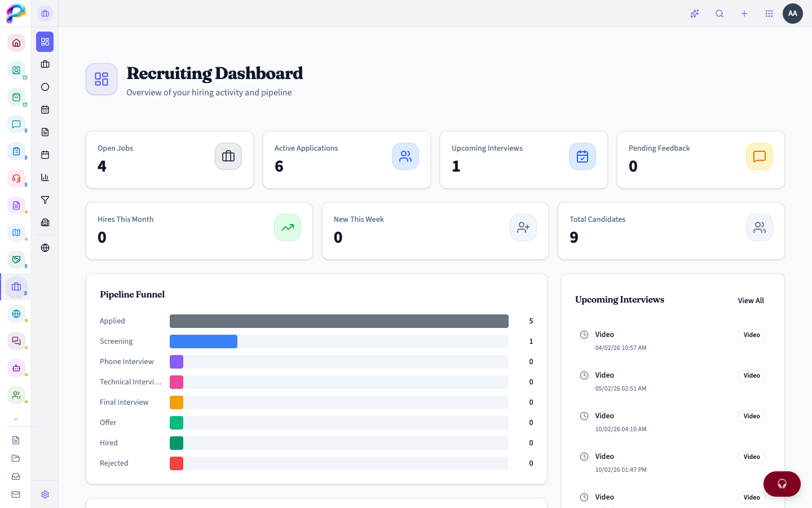The width and height of the screenshot is (812, 508).
Task: Open the AI assistant sparkles icon
Action: tap(695, 14)
